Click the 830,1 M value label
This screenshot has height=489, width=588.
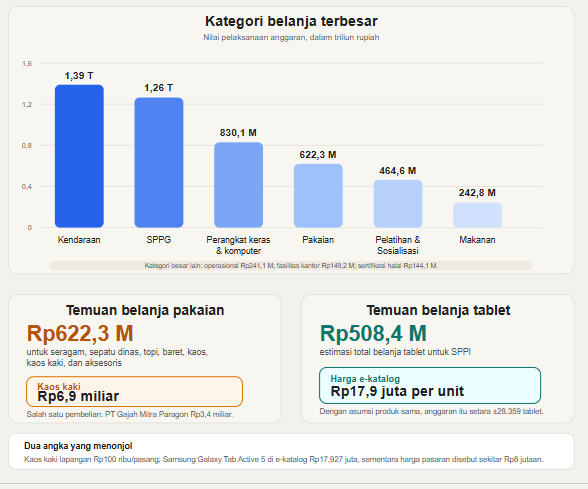238,133
